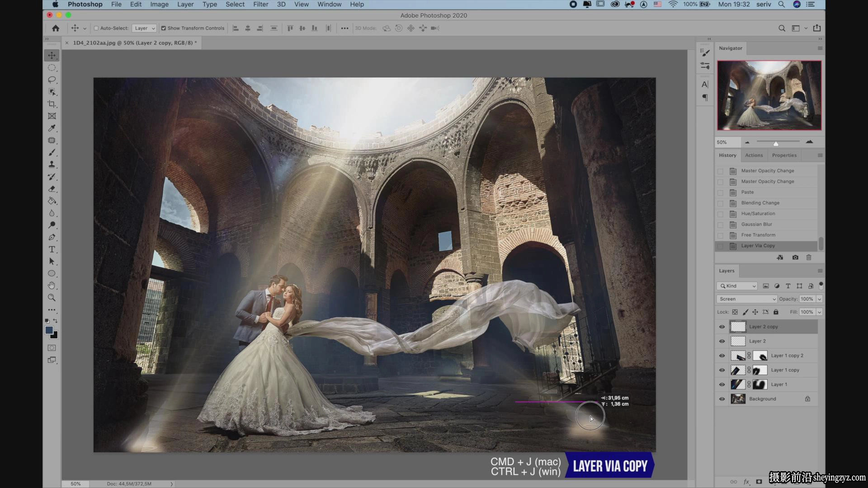Screen dimensions: 868x488
Task: Hide the Layer 2 copy layer
Action: coord(722,327)
